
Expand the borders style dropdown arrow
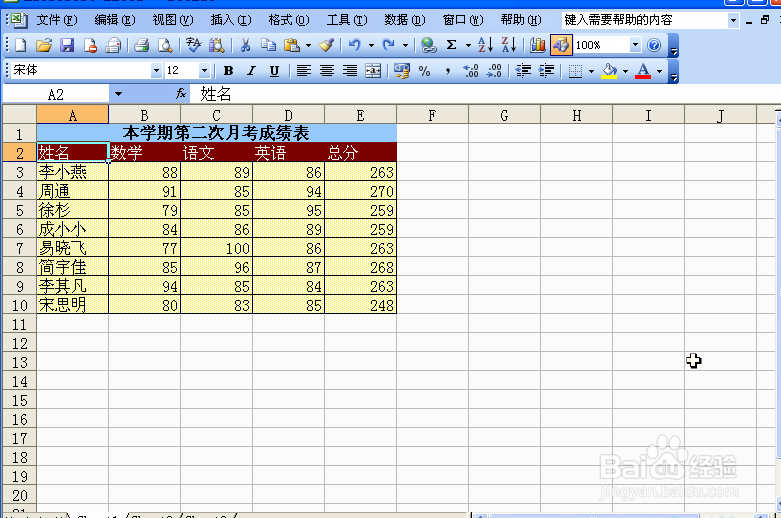591,71
